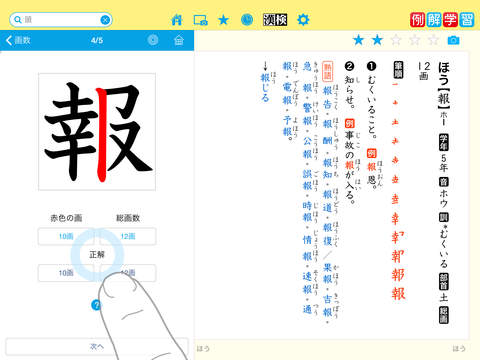Viewport: 480px width, 360px height.
Task: Set rating to two stars
Action: (x=377, y=40)
